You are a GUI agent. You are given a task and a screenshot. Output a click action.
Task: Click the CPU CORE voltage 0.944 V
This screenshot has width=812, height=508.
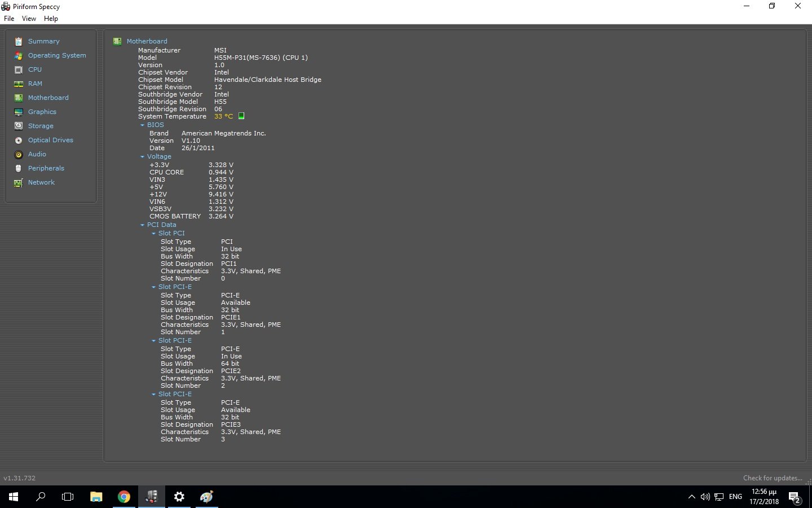tap(221, 172)
